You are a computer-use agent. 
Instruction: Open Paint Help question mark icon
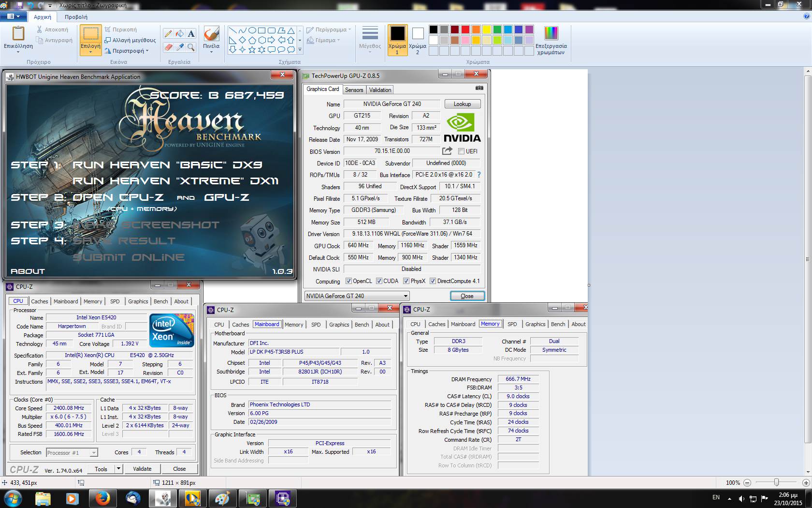806,16
